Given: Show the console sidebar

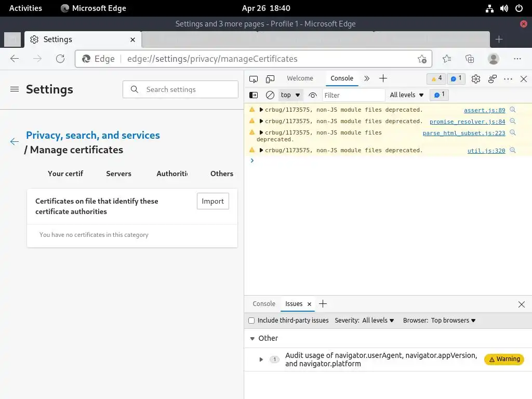Looking at the screenshot, I should point(254,95).
